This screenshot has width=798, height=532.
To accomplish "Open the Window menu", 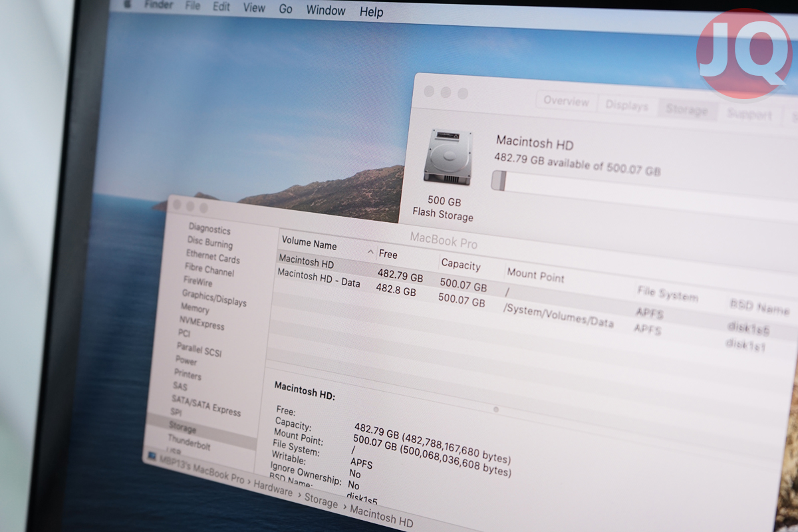I will tap(326, 10).
